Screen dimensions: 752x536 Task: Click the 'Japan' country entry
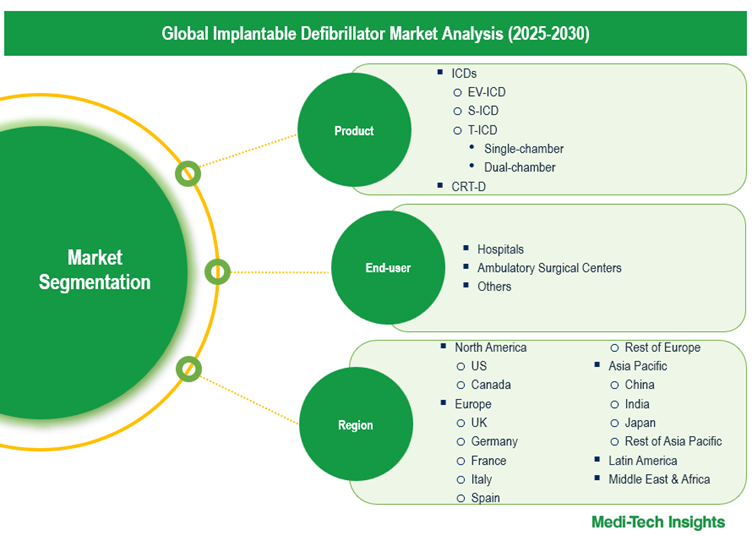tap(640, 423)
